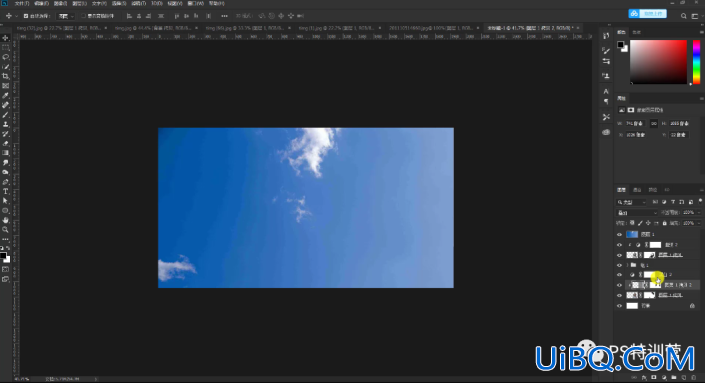Select the Crop tool
The width and height of the screenshot is (705, 383).
[5, 76]
